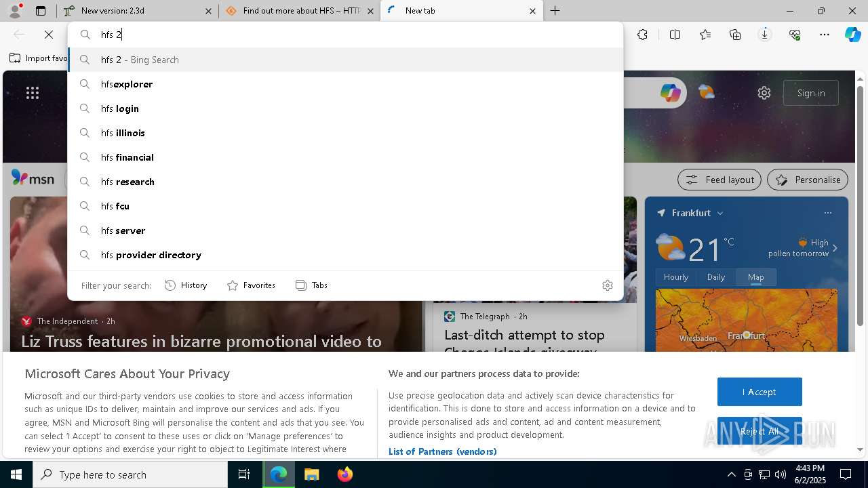This screenshot has height=488, width=868.
Task: Open Browser essentials heart icon
Action: (795, 35)
